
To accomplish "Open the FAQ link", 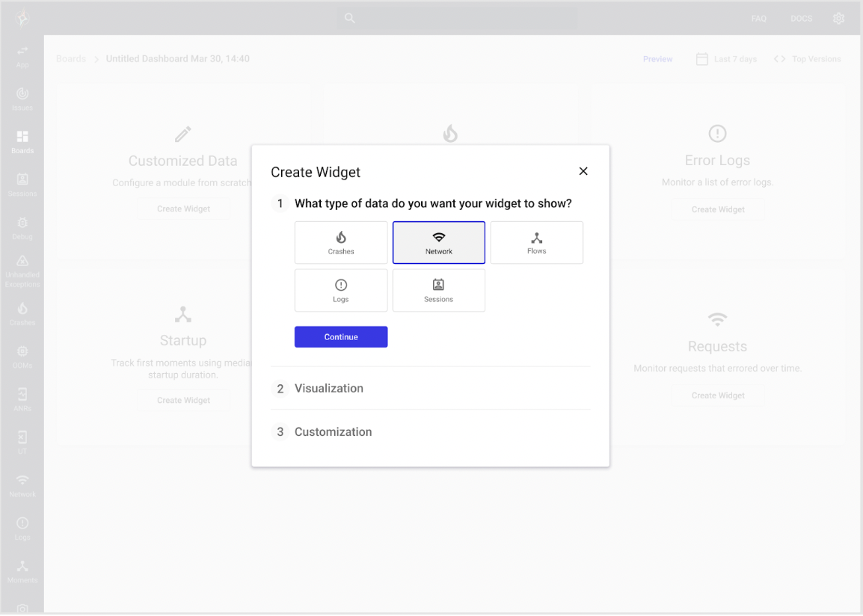I will (758, 19).
